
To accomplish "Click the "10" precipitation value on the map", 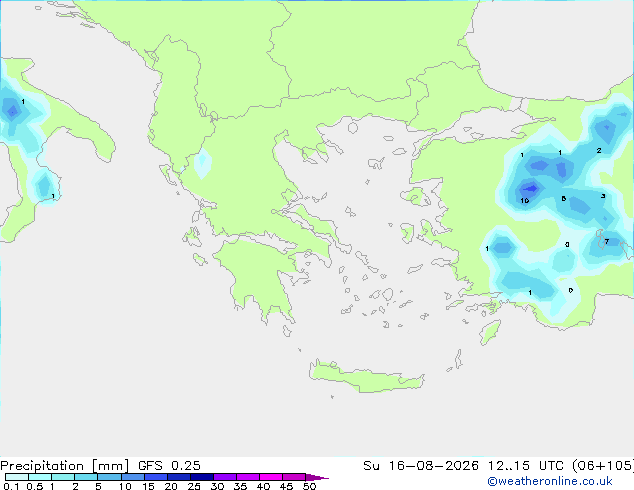I will (524, 201).
